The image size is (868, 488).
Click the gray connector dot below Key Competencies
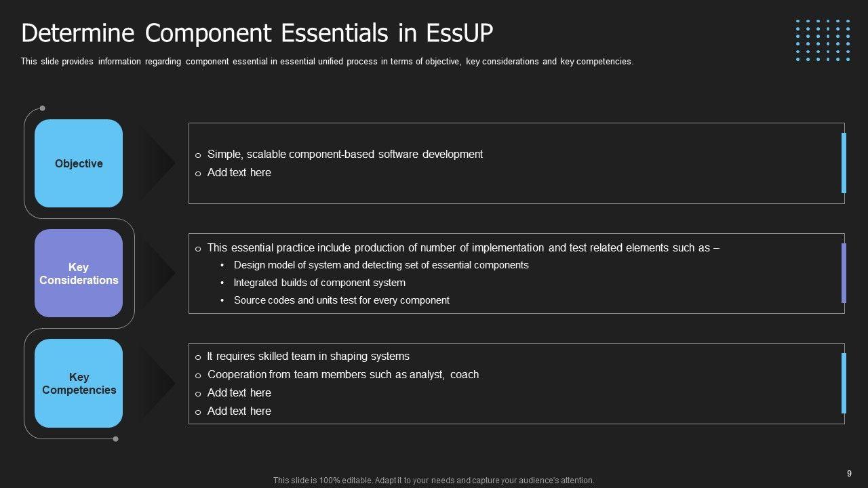(x=115, y=439)
